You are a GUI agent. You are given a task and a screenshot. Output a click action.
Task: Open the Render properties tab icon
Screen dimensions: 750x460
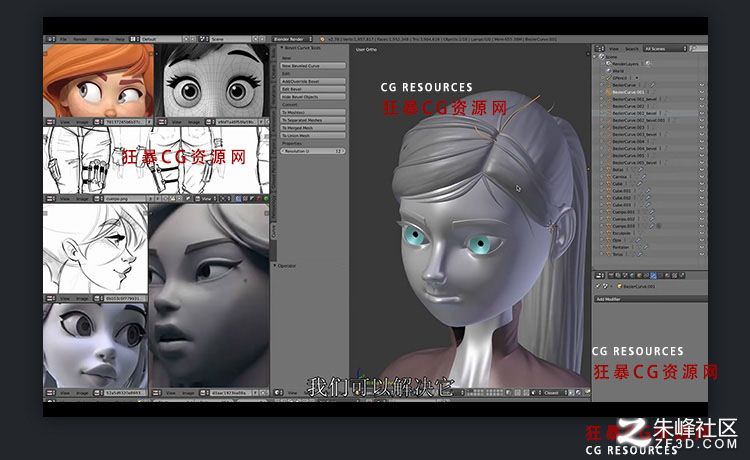(x=611, y=275)
